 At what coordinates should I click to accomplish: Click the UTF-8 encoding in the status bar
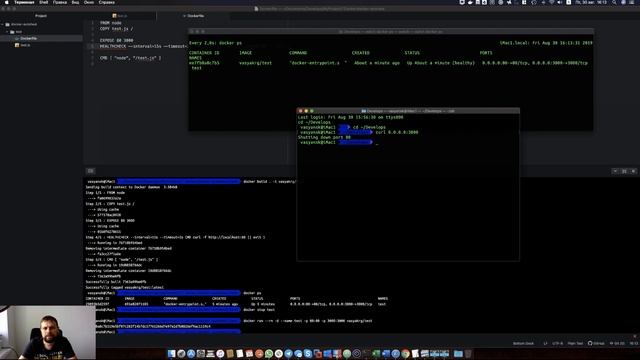click(x=558, y=344)
